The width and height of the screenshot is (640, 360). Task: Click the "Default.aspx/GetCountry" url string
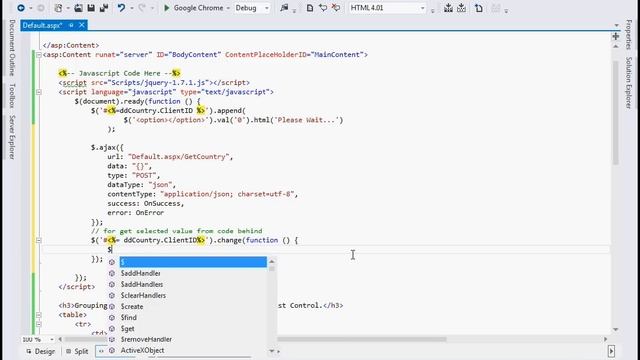[178, 157]
